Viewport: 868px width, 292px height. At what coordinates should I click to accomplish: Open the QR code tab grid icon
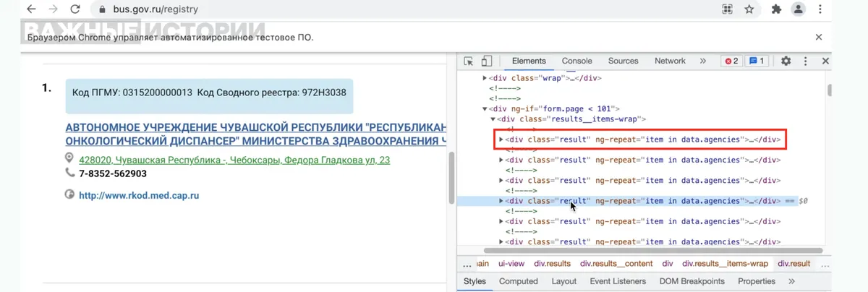click(728, 9)
